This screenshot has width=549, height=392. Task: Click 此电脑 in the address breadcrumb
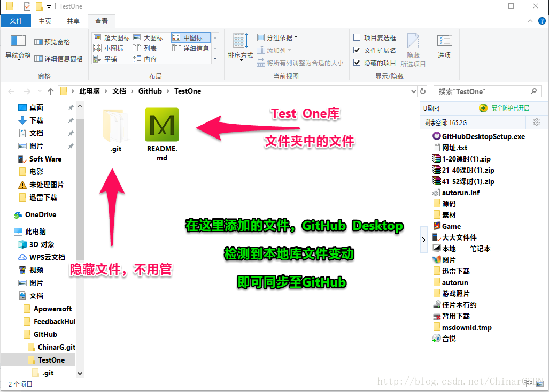click(x=89, y=91)
